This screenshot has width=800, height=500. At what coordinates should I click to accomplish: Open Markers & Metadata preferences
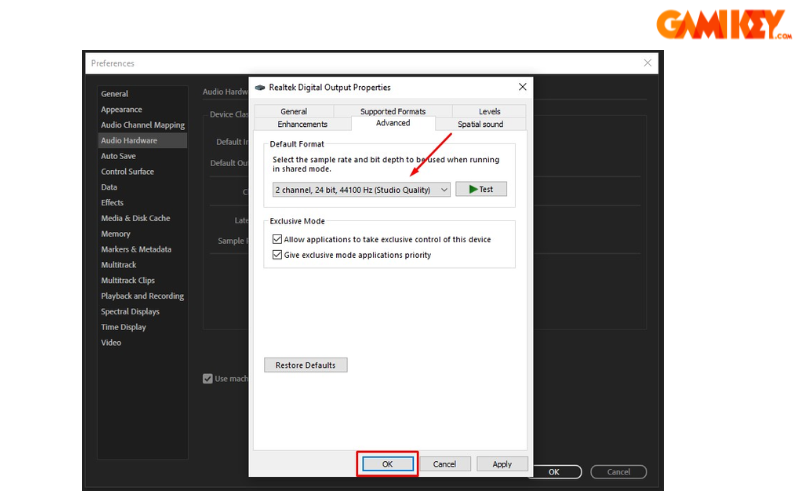click(x=136, y=249)
